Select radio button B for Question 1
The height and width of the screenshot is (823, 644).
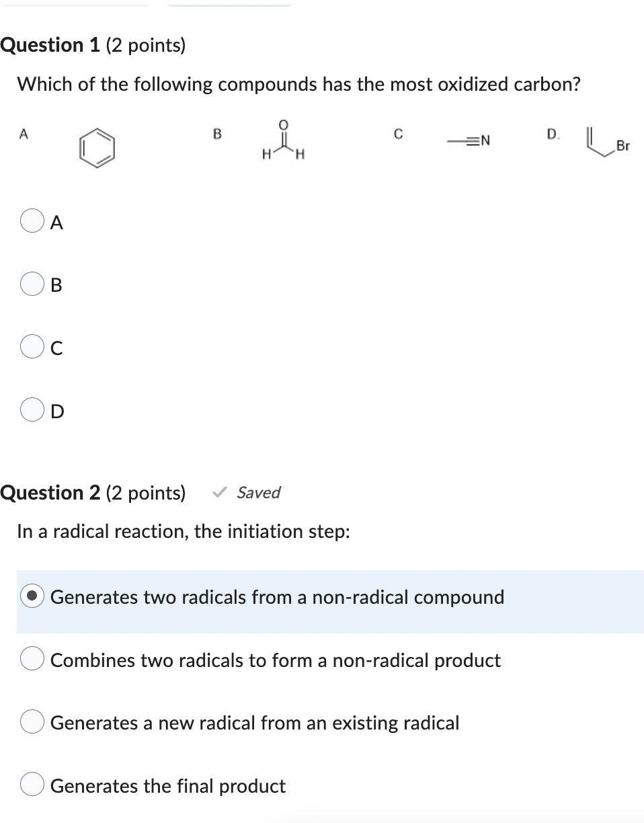32,284
